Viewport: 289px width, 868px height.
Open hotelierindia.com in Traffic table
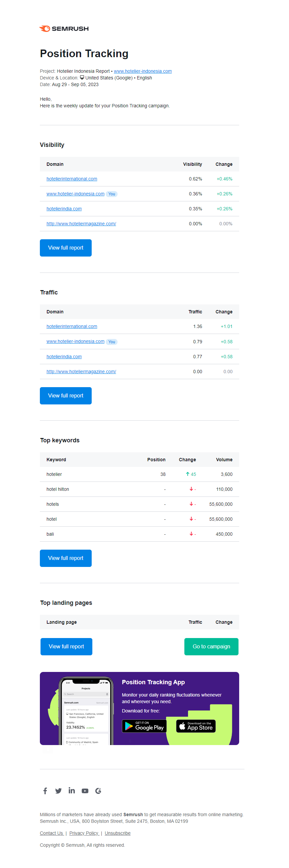click(x=64, y=357)
